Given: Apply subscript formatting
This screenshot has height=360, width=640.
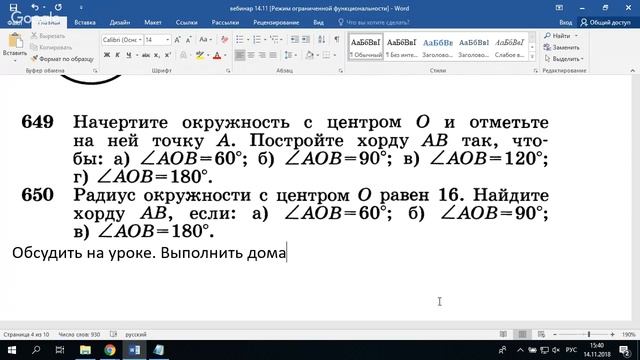Looking at the screenshot, I should click(157, 55).
